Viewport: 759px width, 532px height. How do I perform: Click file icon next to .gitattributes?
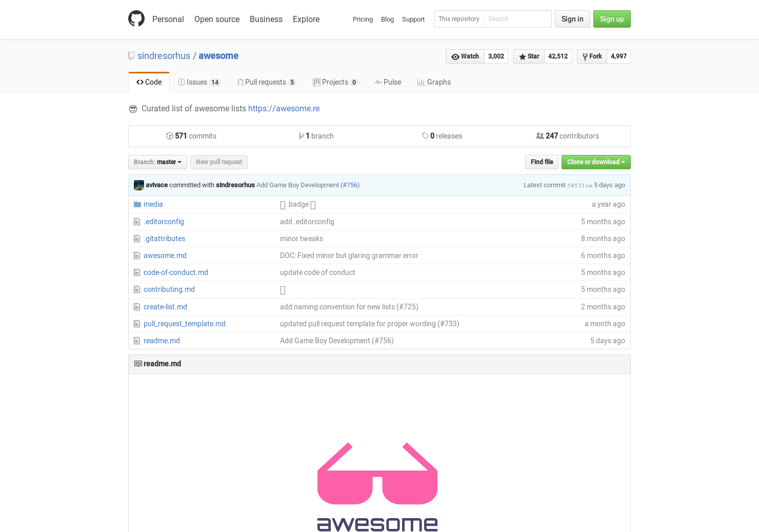(x=137, y=239)
